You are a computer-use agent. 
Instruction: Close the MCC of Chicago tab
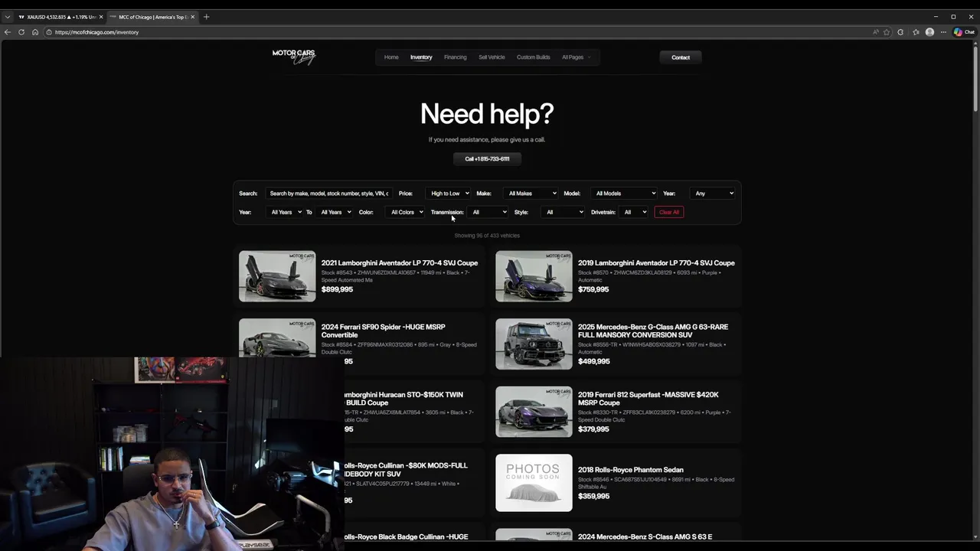[x=193, y=17]
